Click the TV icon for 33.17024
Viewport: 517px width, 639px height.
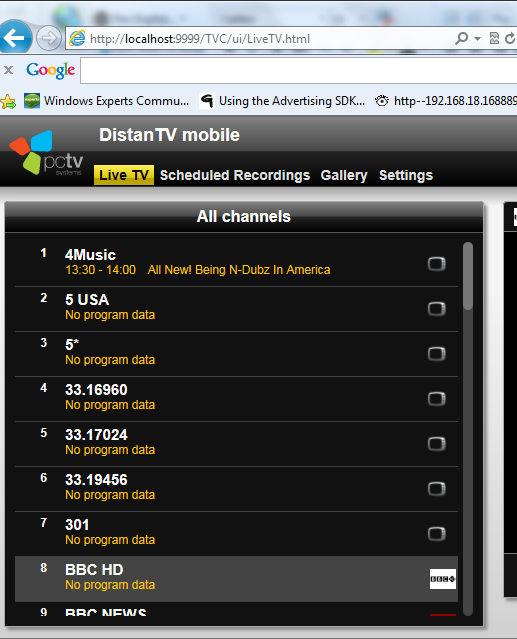click(437, 443)
